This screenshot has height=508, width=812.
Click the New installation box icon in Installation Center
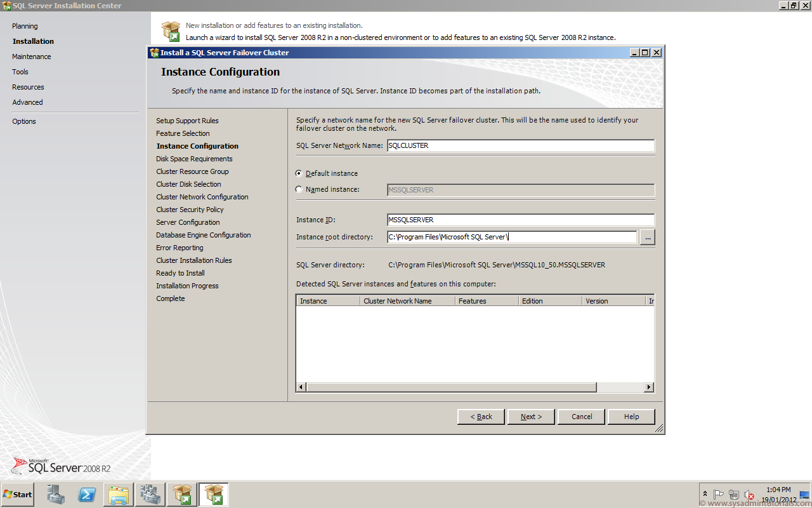(171, 31)
